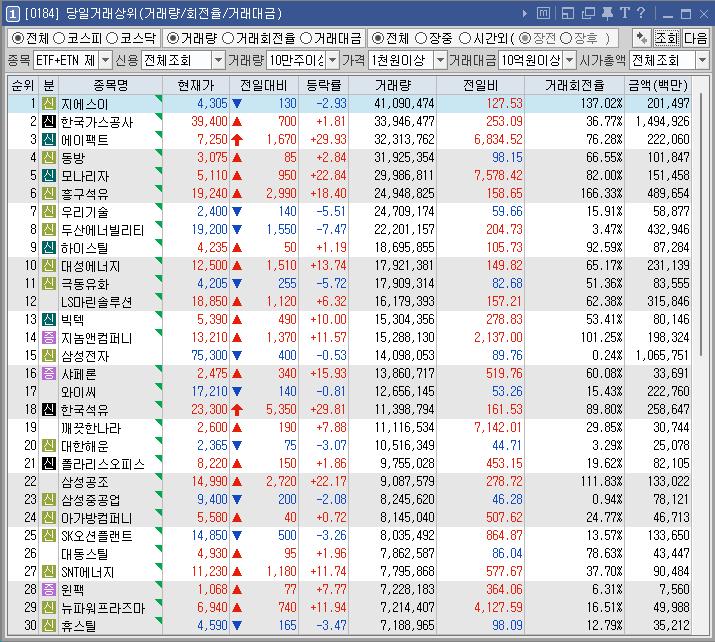Image resolution: width=715 pixels, height=642 pixels.
Task: Click the 신 badge on the 휴스틸 row
Action: (49, 626)
